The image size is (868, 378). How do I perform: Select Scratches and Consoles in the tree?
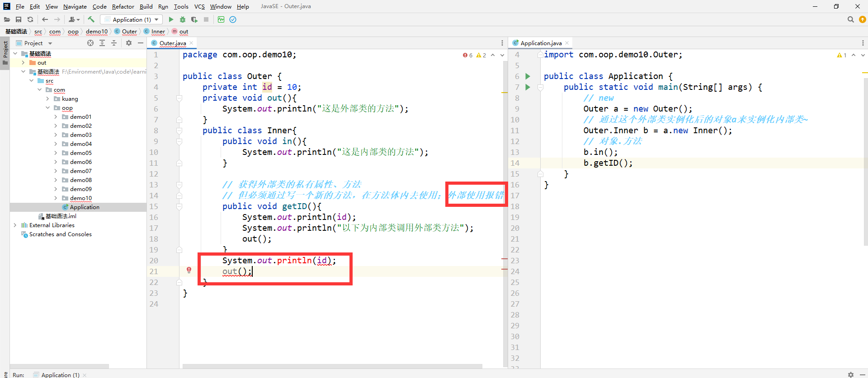coord(60,234)
